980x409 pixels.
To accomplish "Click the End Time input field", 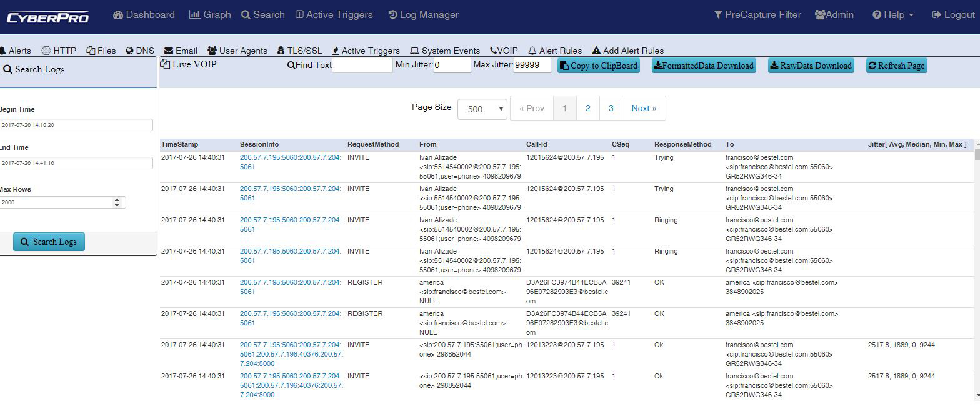I will pos(76,163).
